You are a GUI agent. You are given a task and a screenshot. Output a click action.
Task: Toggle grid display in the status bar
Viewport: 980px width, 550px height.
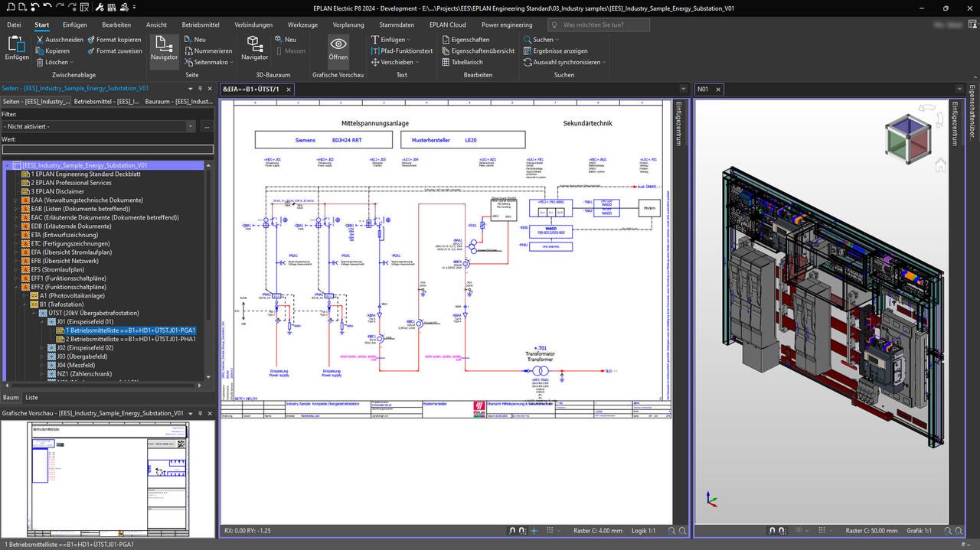point(550,530)
